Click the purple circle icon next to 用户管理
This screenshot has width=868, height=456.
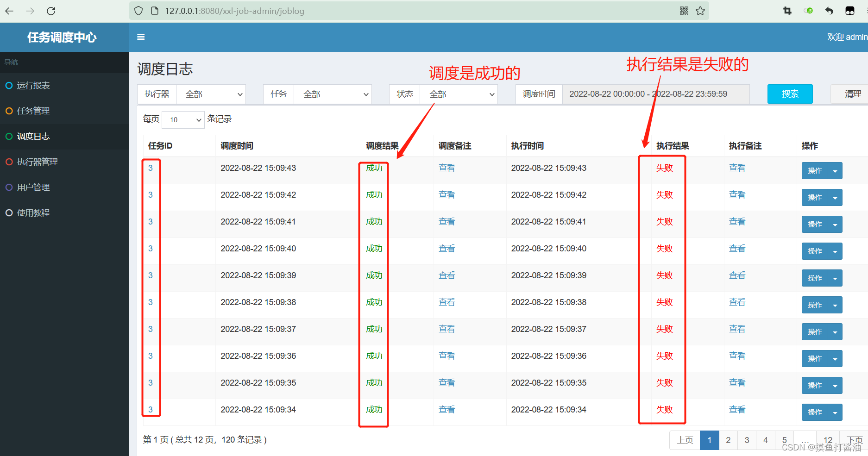[x=9, y=187]
